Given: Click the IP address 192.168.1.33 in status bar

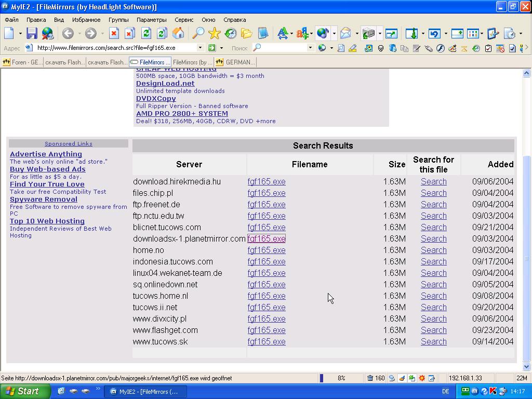Looking at the screenshot, I should coord(465,378).
